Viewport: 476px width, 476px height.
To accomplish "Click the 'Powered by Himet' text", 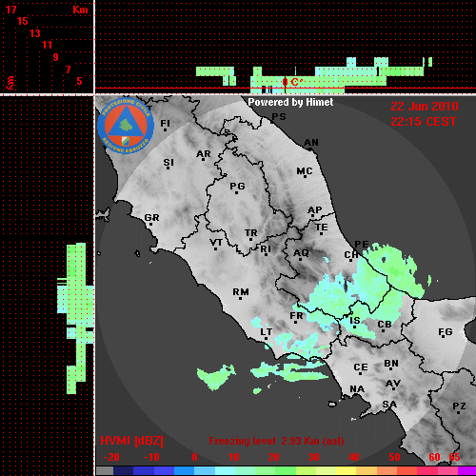I will point(290,102).
